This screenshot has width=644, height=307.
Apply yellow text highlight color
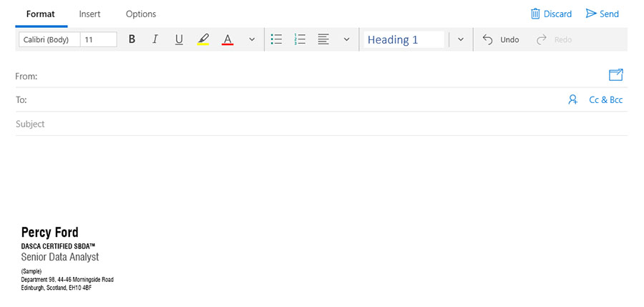click(x=203, y=39)
